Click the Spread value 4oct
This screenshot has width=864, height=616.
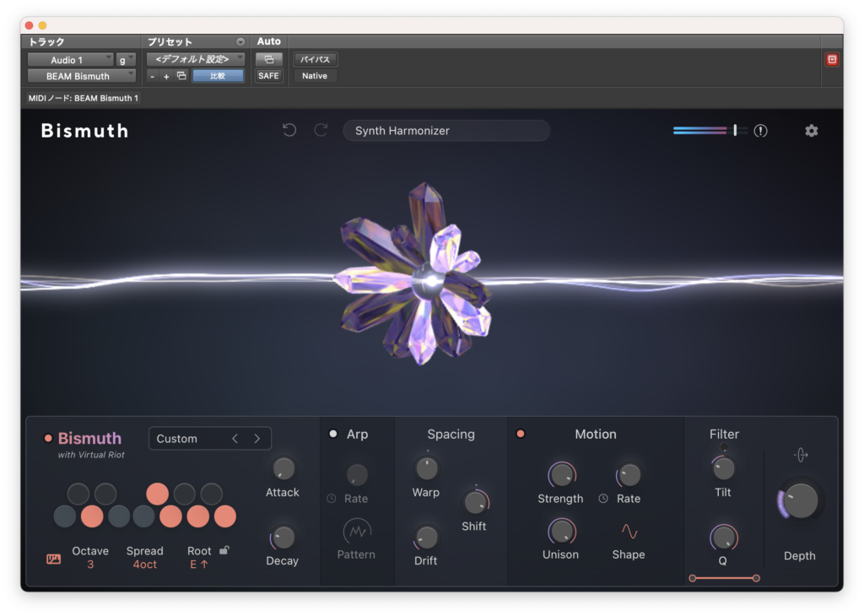click(x=145, y=565)
